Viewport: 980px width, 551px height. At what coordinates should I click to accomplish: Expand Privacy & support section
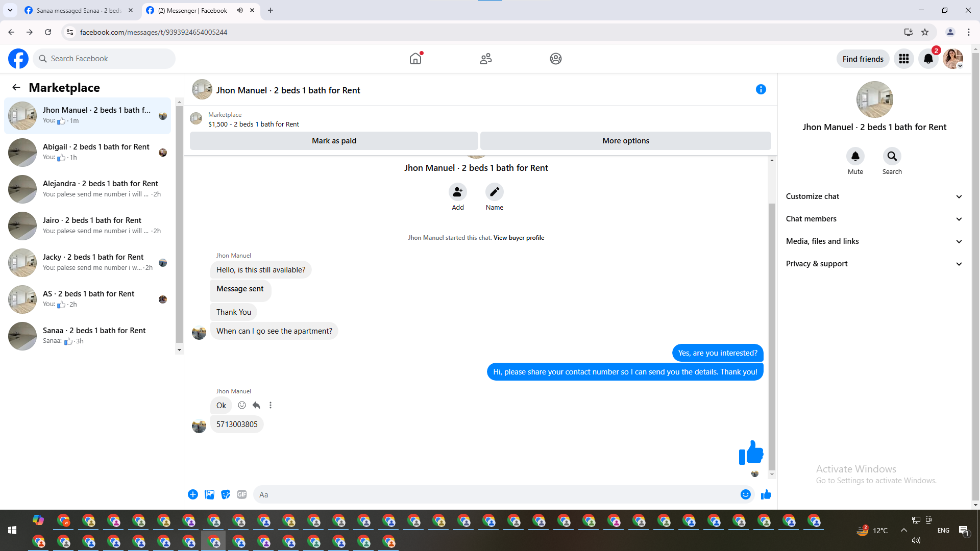(874, 264)
